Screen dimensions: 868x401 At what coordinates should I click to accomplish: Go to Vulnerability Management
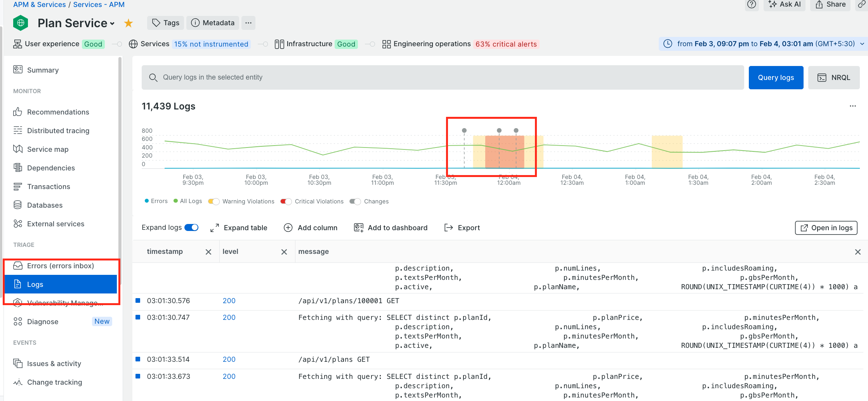click(x=61, y=303)
